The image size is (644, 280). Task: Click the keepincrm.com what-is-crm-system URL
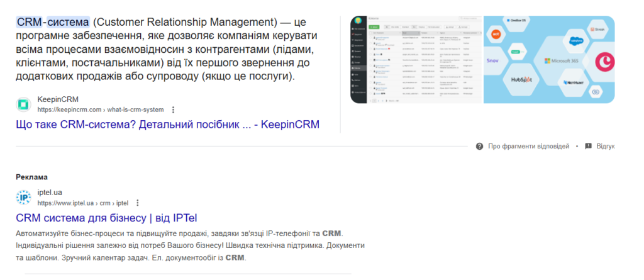[x=101, y=109]
